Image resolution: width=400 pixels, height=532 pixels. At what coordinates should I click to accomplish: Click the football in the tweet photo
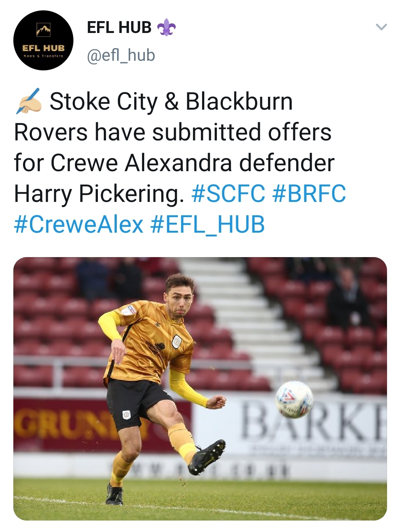tap(294, 399)
